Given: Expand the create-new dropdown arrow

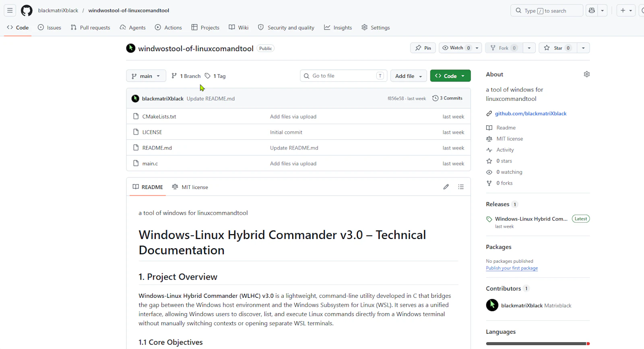Looking at the screenshot, I should click(x=631, y=10).
